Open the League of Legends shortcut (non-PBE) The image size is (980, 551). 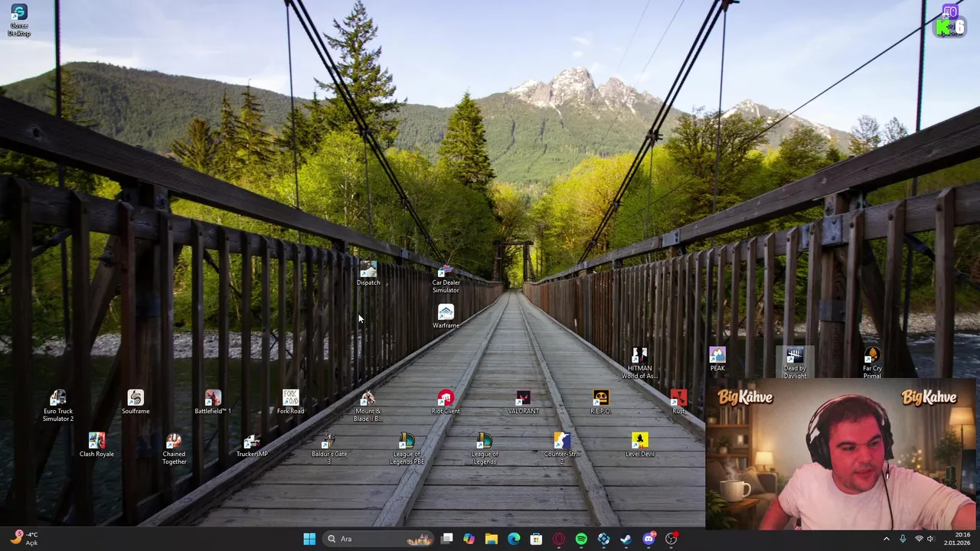click(485, 449)
